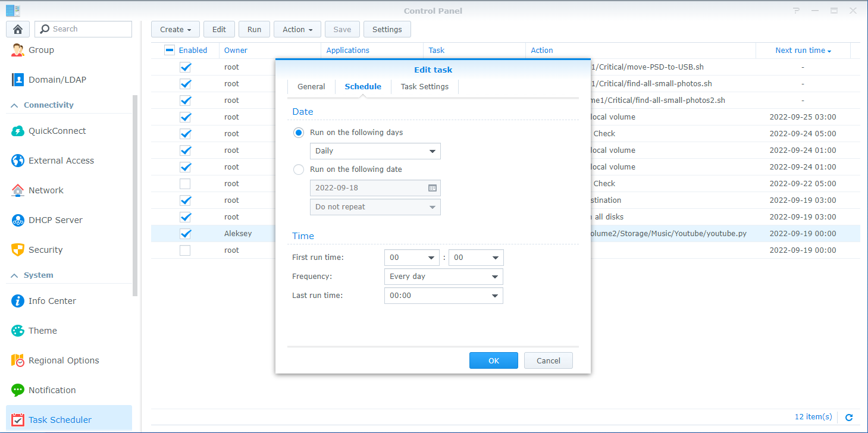Viewport: 868px width, 433px height.
Task: Open the Theme palette icon
Action: 17,330
